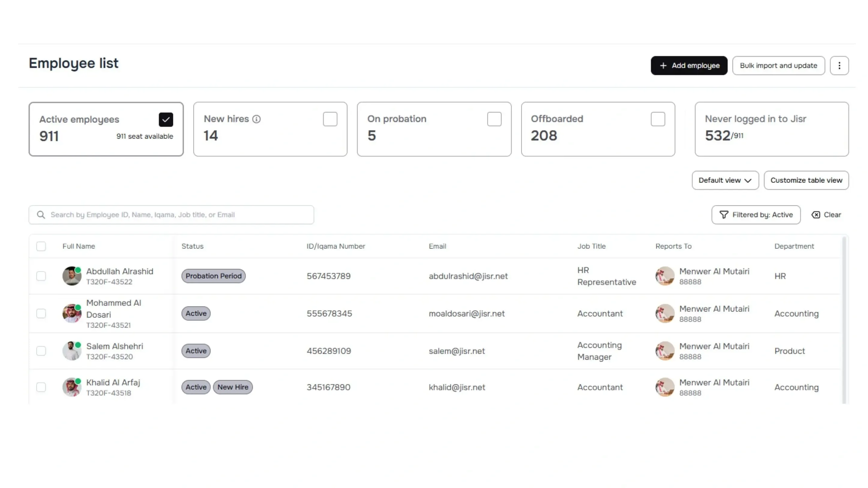Click the search magnifier icon
Screen dimensions: 868x488
click(x=40, y=214)
